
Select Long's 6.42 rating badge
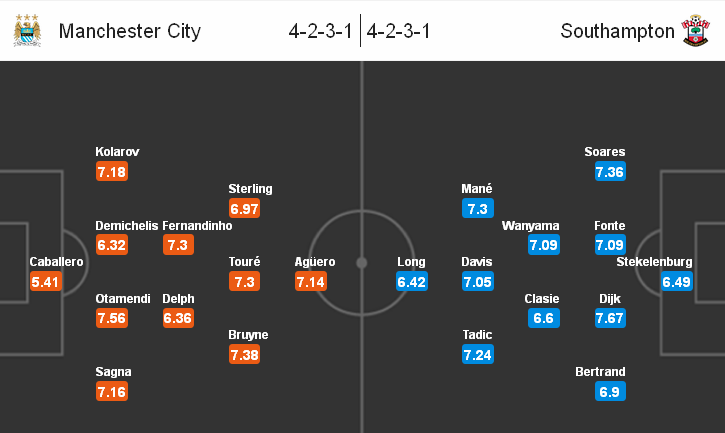(x=412, y=281)
